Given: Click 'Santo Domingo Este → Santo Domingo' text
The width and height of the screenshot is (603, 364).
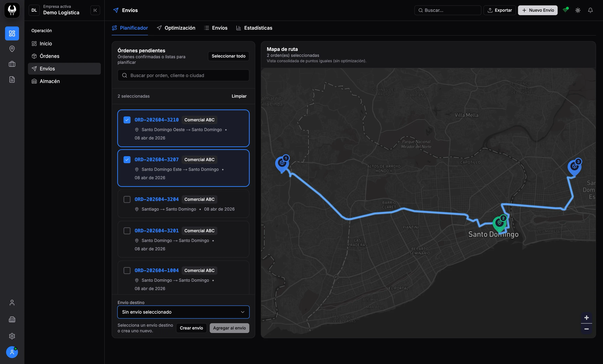Looking at the screenshot, I should (180, 169).
